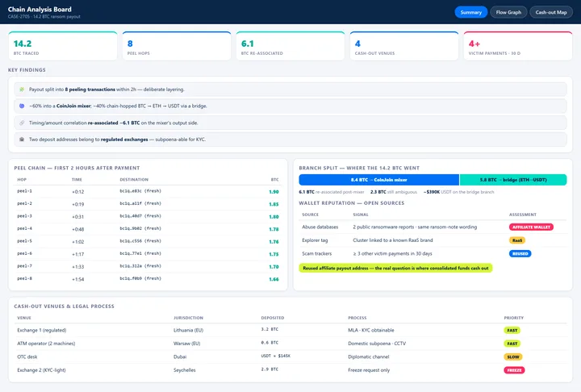Click the green sparkle icon beside peeling transactions finding
The image size is (581, 392).
(22, 90)
